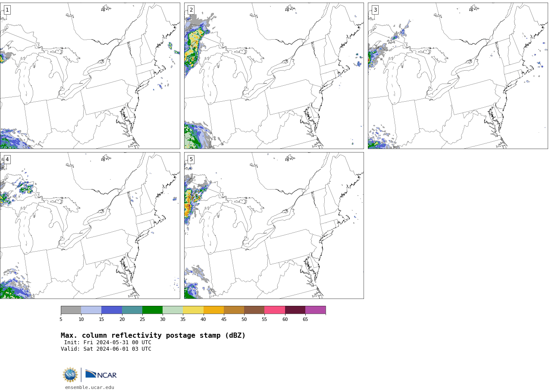Click the Valid: Sat 2024-06-01 03 UTC line
Image resolution: width=552 pixels, height=392 pixels.
[106, 349]
